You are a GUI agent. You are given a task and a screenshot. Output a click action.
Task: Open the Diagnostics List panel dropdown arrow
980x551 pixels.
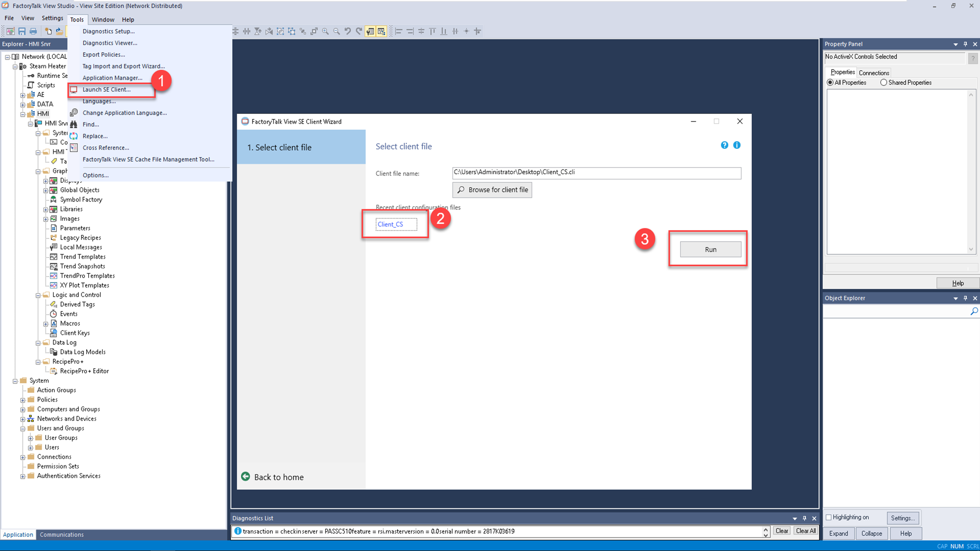[795, 518]
